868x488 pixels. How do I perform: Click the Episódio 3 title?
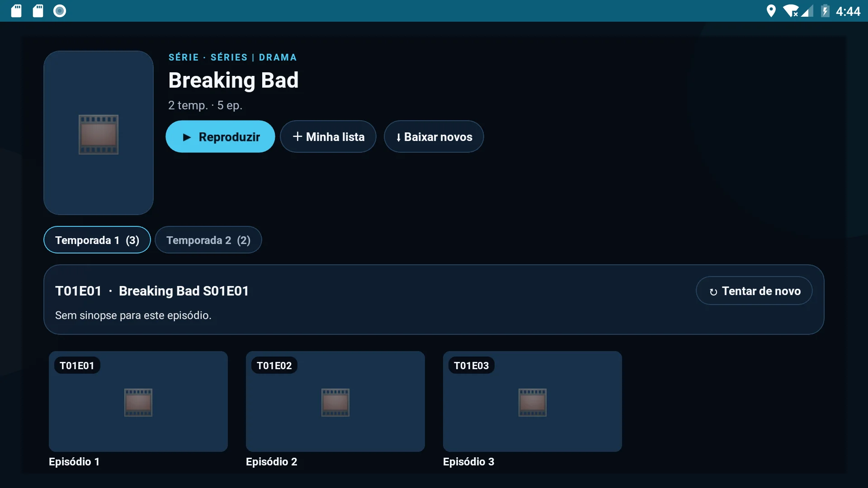(469, 462)
